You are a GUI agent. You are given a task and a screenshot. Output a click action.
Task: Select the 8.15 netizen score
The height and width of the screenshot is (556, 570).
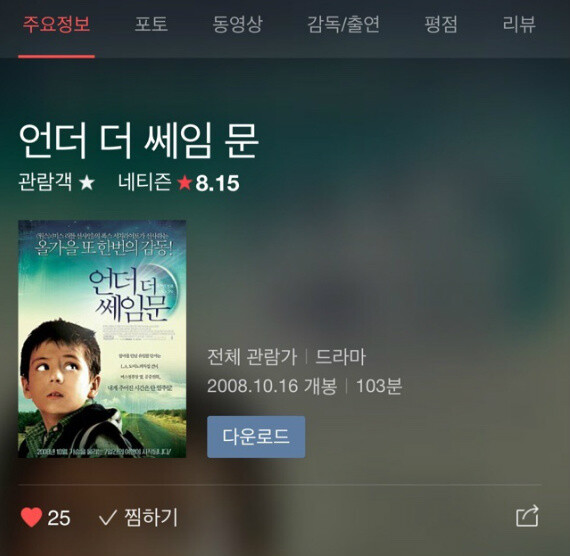217,183
